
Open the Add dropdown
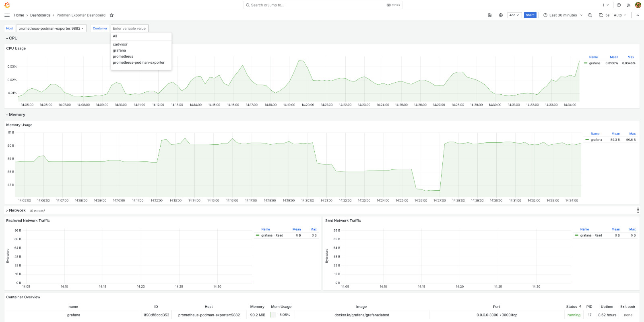pyautogui.click(x=514, y=15)
